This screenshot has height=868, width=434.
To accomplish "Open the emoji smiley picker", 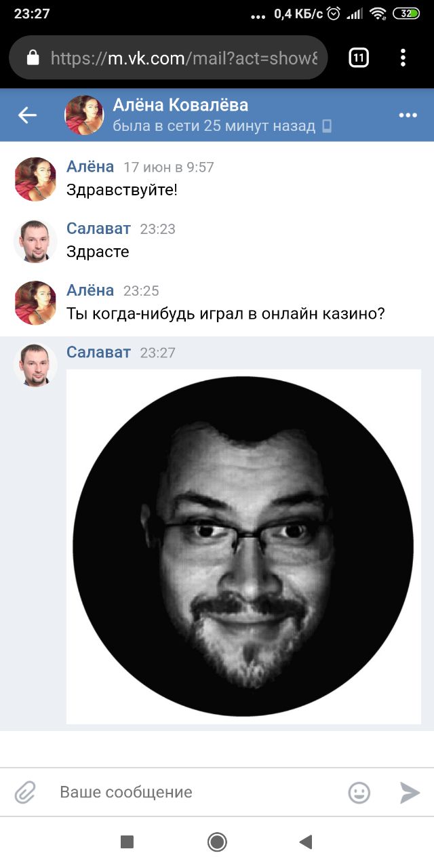I will click(x=359, y=792).
